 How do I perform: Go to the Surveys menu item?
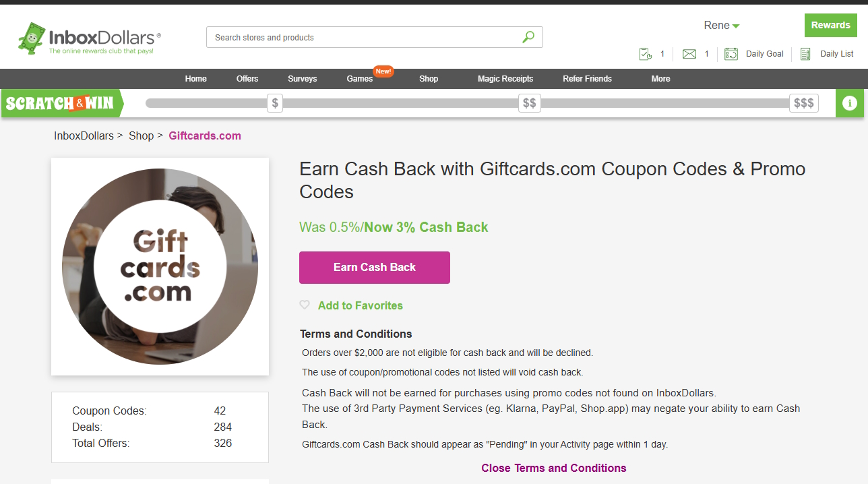tap(302, 79)
